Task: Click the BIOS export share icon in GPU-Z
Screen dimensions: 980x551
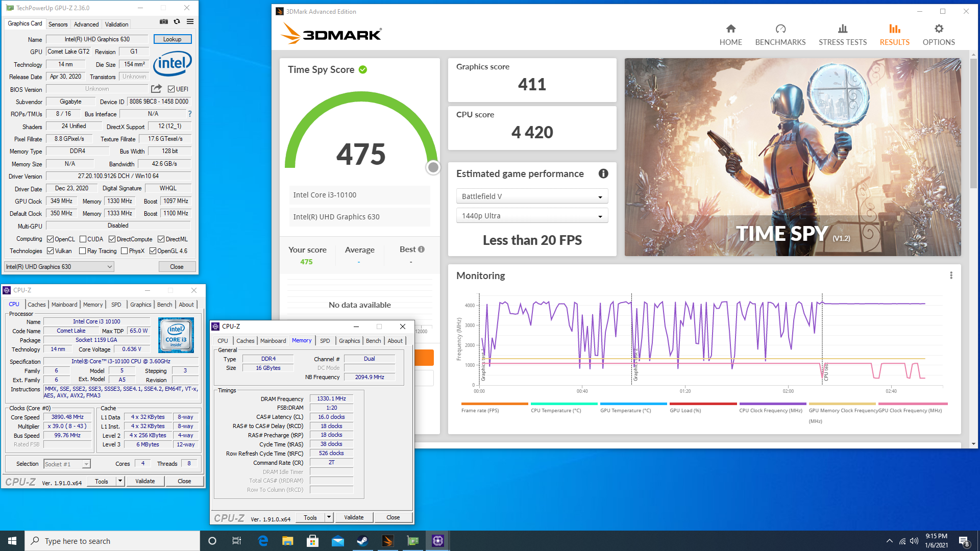Action: (157, 89)
